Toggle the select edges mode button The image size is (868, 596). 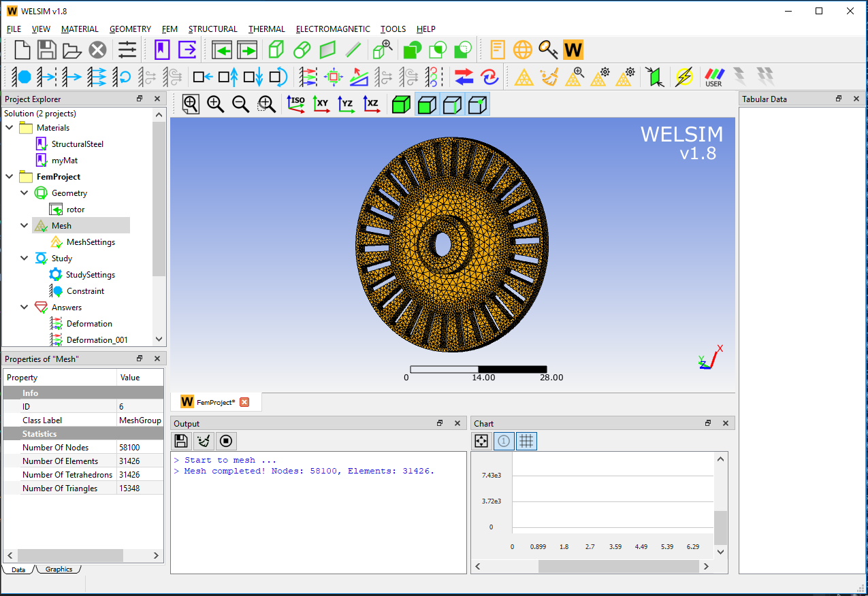coord(452,104)
